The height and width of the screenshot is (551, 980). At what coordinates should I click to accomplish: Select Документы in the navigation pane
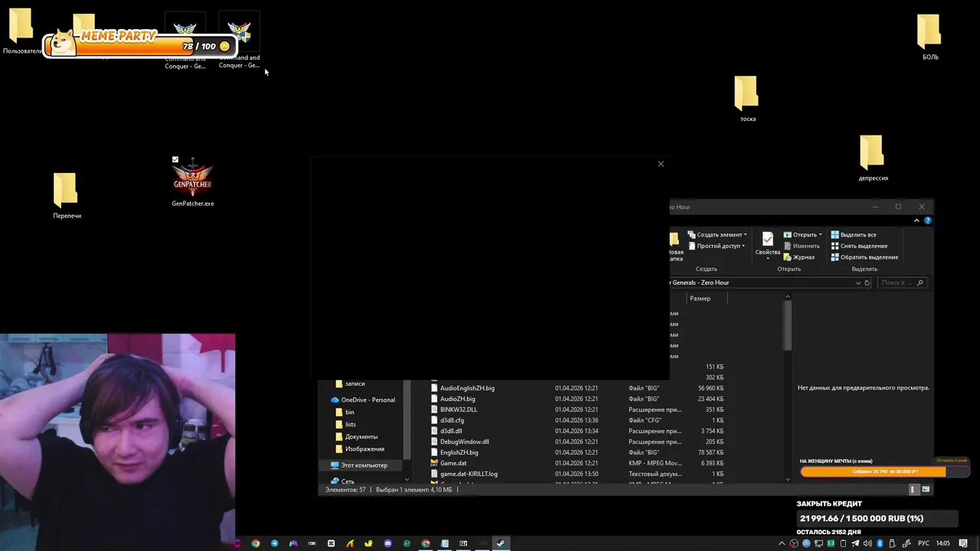pyautogui.click(x=356, y=436)
